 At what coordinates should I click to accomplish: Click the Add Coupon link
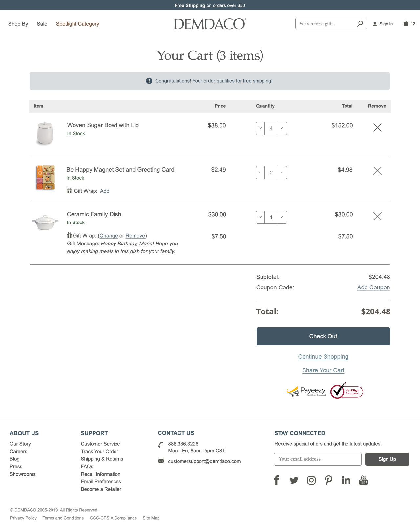(x=373, y=287)
